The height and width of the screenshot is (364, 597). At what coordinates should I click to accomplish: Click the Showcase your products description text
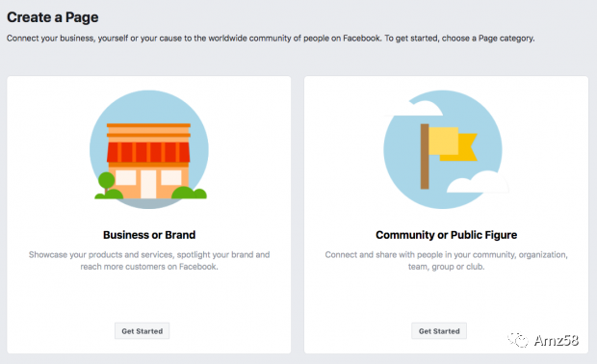[x=149, y=260]
